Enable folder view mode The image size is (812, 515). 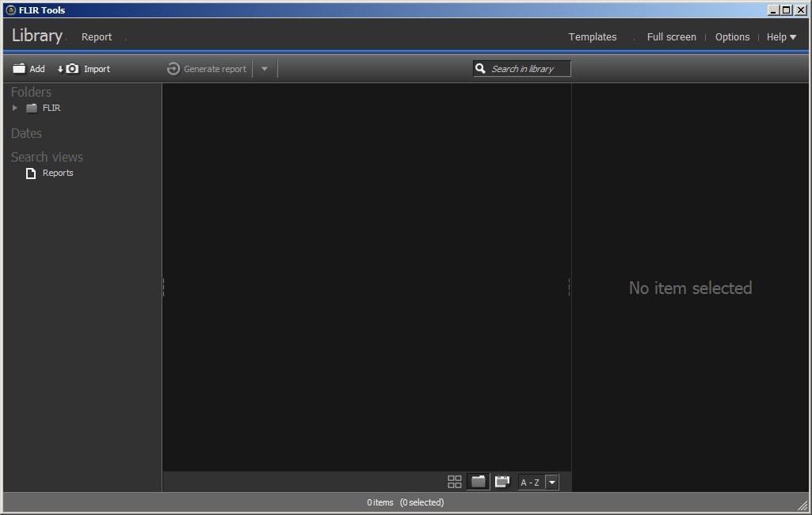click(x=478, y=481)
